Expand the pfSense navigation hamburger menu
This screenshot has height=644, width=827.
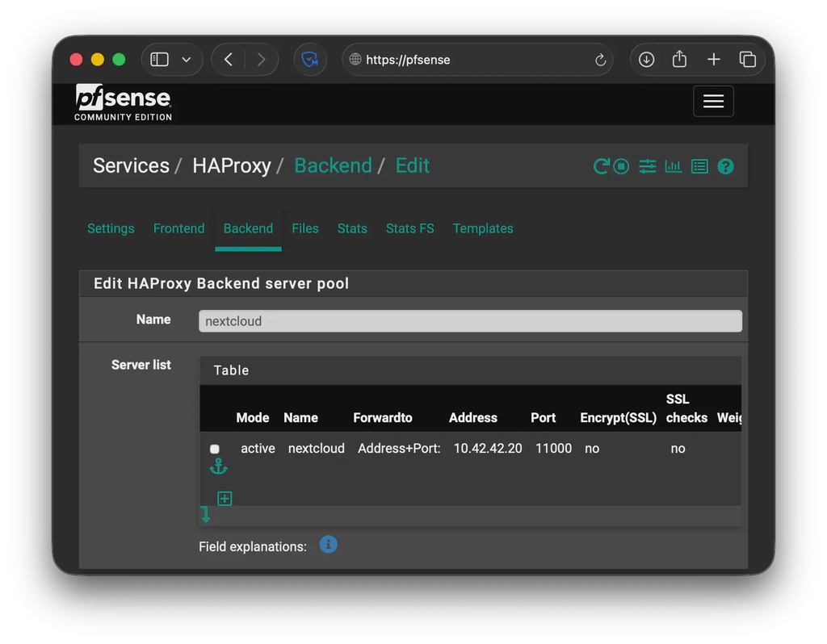[x=713, y=101]
